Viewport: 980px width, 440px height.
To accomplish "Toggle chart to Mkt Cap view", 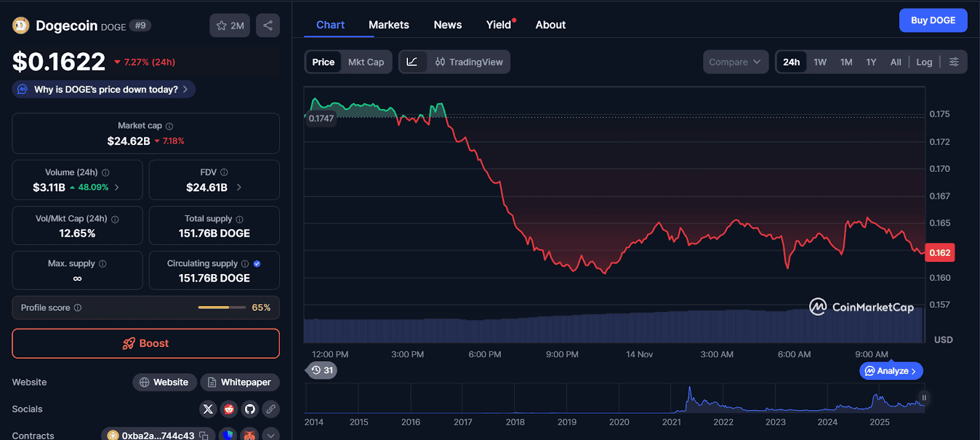I will pyautogui.click(x=366, y=62).
